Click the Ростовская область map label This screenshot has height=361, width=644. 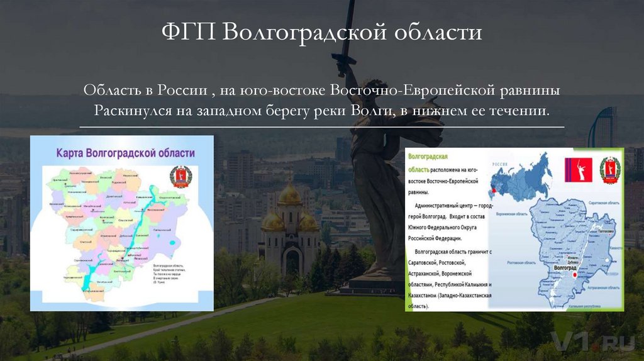(x=521, y=262)
